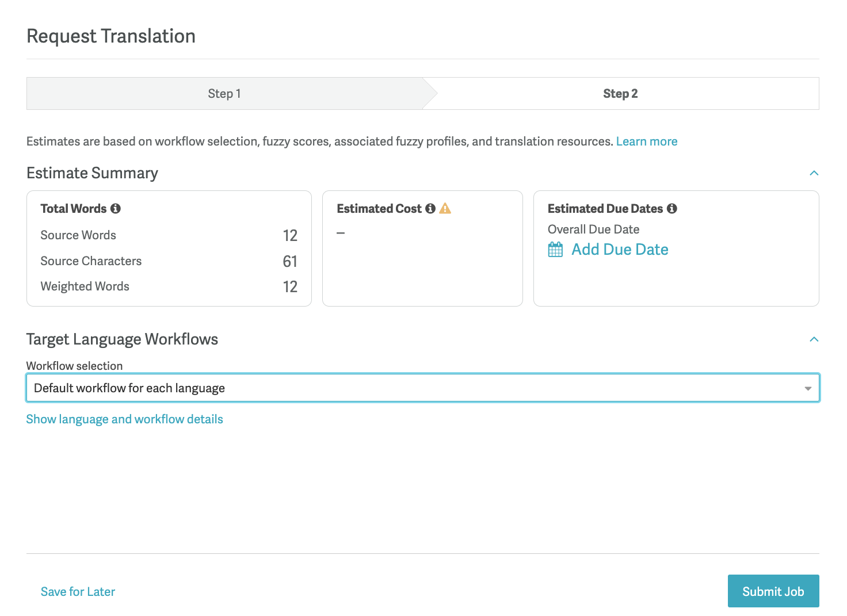Click Save for Later
The width and height of the screenshot is (847, 616).
78,592
